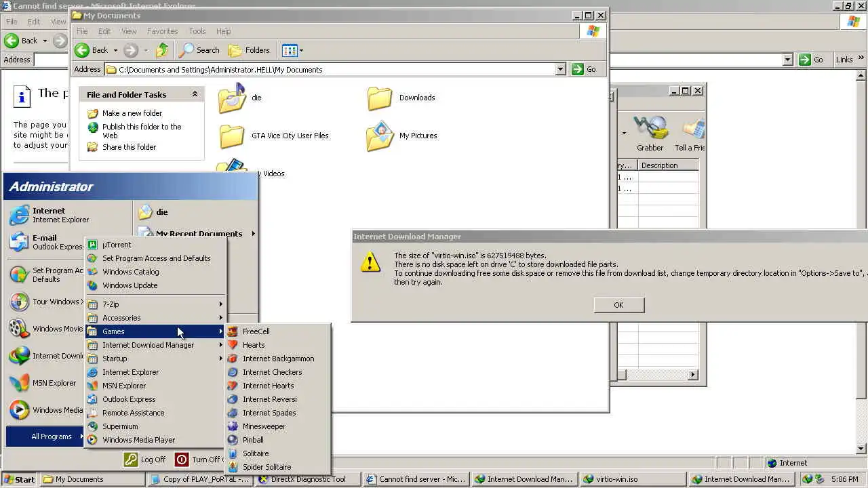This screenshot has width=868, height=488.
Task: Open File menu in My Documents
Action: pyautogui.click(x=82, y=31)
